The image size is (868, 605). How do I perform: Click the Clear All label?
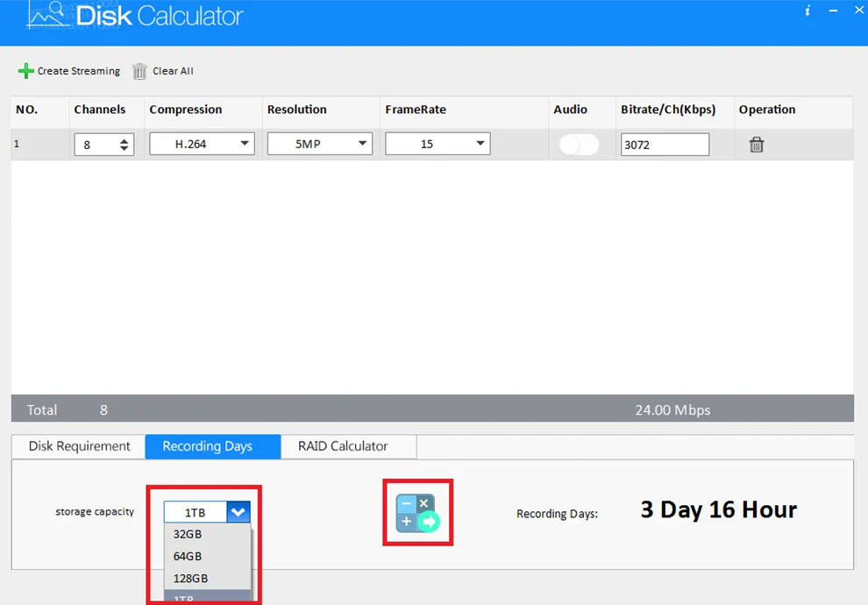pos(174,71)
